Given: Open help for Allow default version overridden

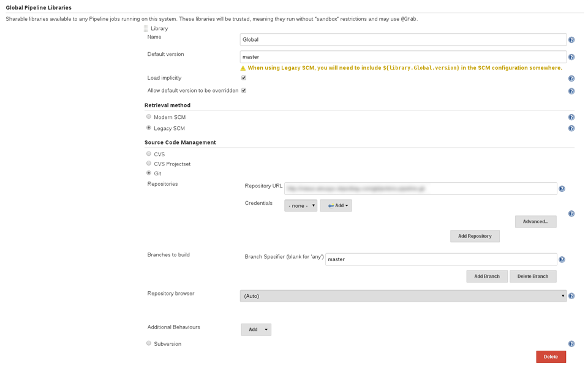Looking at the screenshot, I should 571,91.
